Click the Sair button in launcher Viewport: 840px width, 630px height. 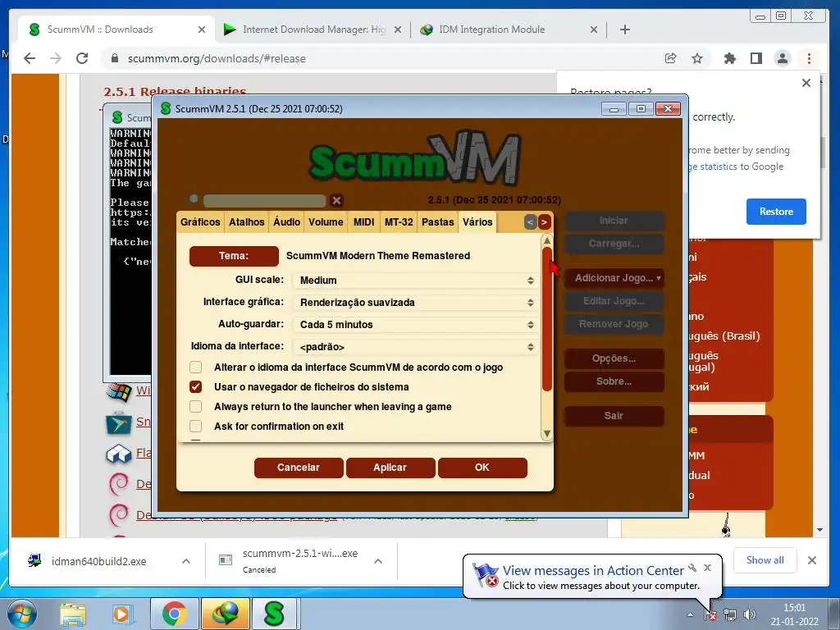click(x=614, y=416)
